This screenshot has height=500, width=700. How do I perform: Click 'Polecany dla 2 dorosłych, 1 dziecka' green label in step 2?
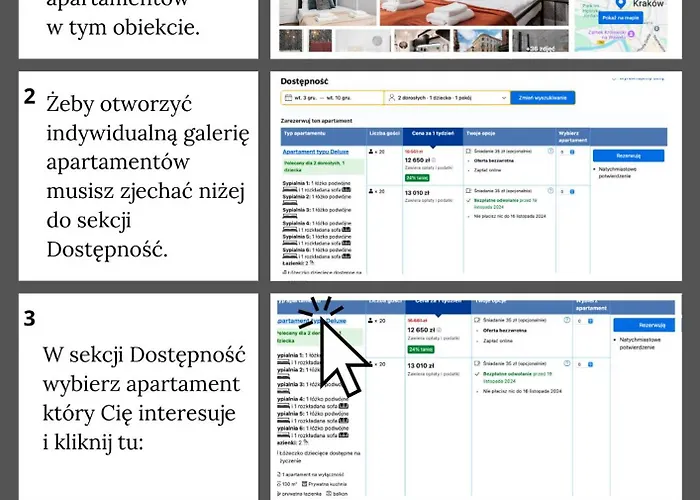tap(322, 167)
